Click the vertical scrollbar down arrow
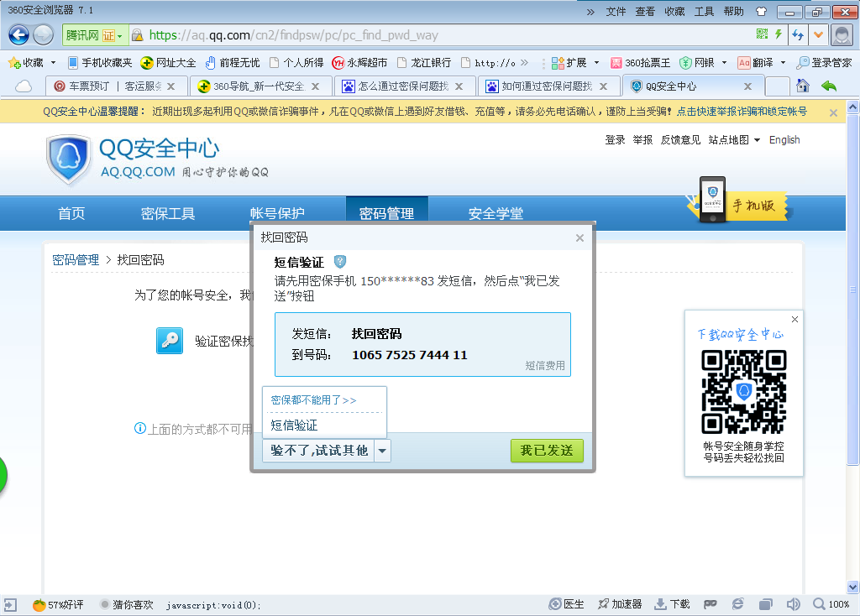This screenshot has width=860, height=616. click(x=852, y=587)
